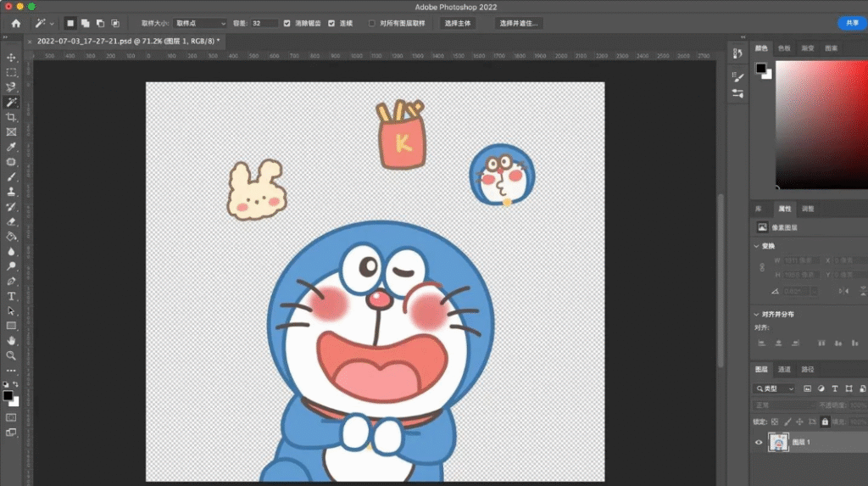Enable 对所有图层取样 checkbox
Image resolution: width=868 pixels, height=486 pixels.
coord(371,23)
